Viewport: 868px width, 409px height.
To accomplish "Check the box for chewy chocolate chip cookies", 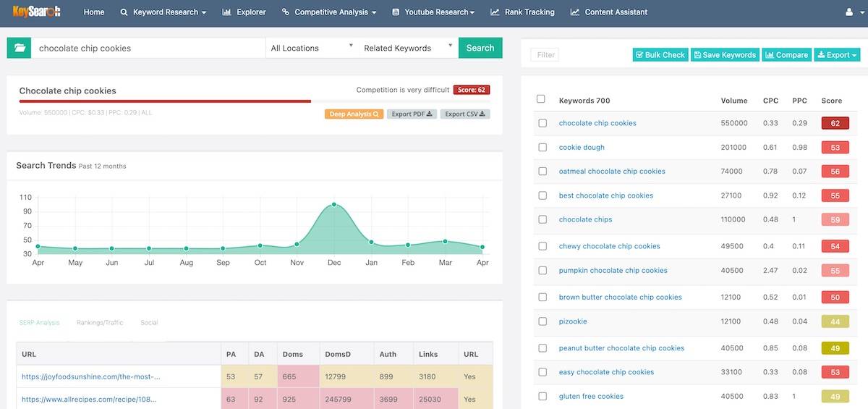I will [x=543, y=246].
